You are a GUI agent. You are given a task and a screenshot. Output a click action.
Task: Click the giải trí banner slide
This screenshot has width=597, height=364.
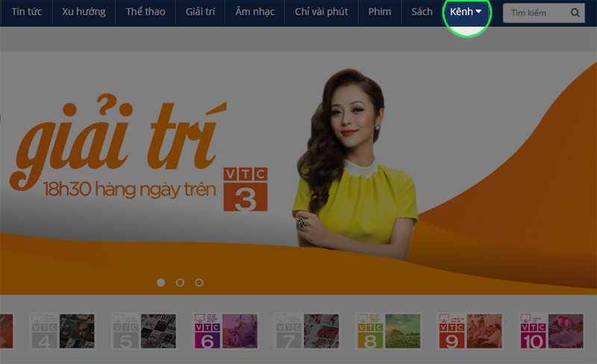pyautogui.click(x=298, y=173)
